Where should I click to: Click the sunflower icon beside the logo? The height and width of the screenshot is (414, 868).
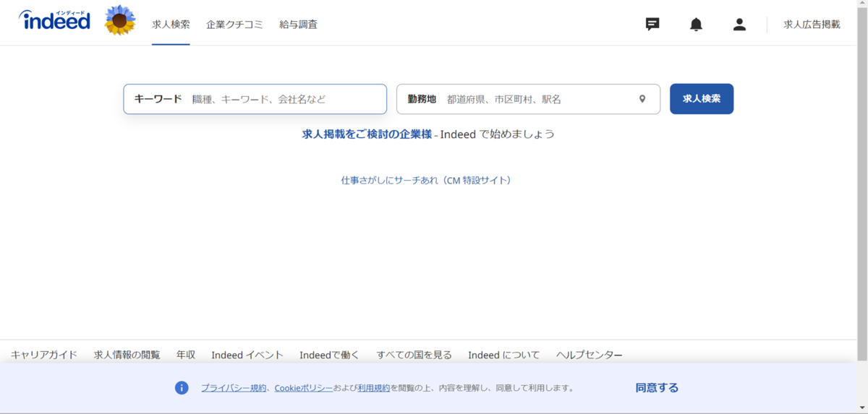[x=120, y=20]
